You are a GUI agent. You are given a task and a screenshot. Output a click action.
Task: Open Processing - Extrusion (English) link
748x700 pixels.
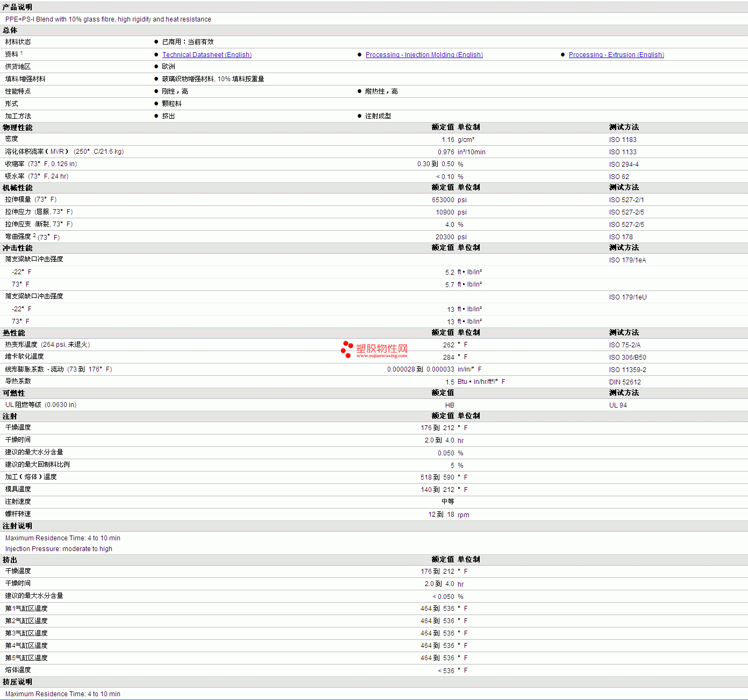point(616,55)
